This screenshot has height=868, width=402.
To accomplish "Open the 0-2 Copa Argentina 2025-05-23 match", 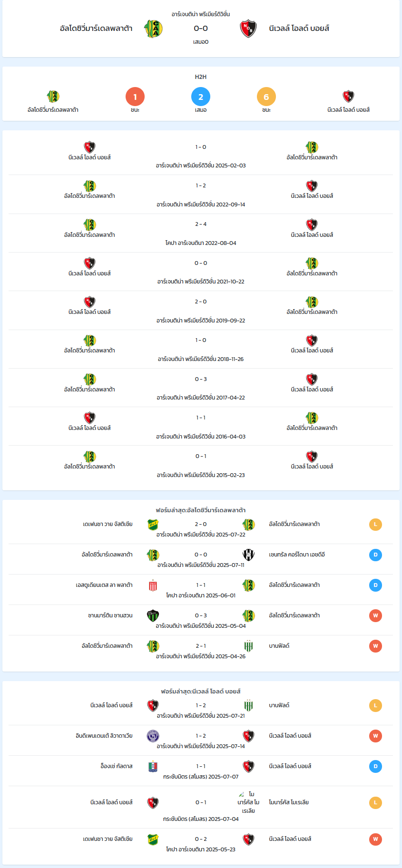I will pos(201,844).
